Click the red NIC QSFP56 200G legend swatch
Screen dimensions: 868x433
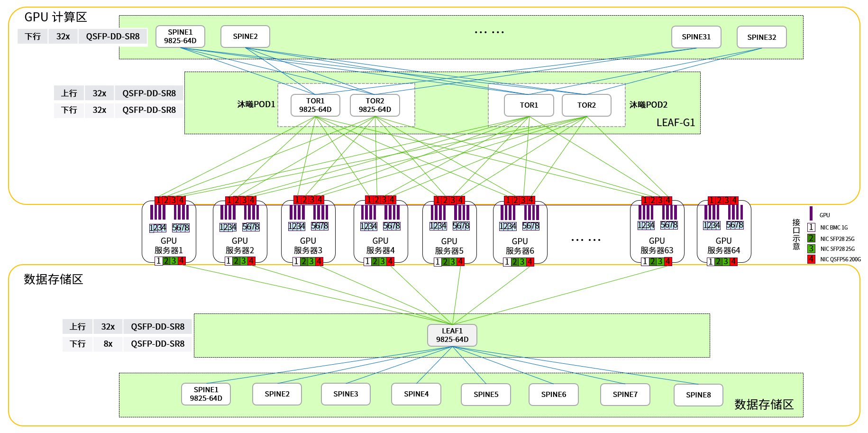point(811,259)
